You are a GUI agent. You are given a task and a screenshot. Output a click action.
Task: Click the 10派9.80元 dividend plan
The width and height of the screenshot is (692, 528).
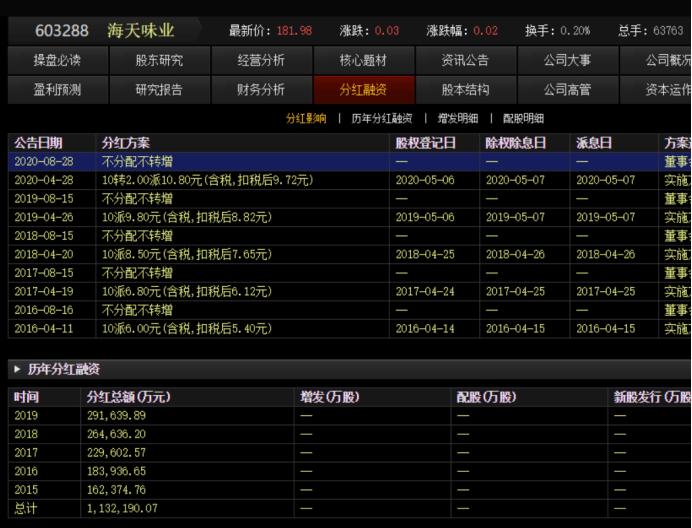[x=187, y=217]
